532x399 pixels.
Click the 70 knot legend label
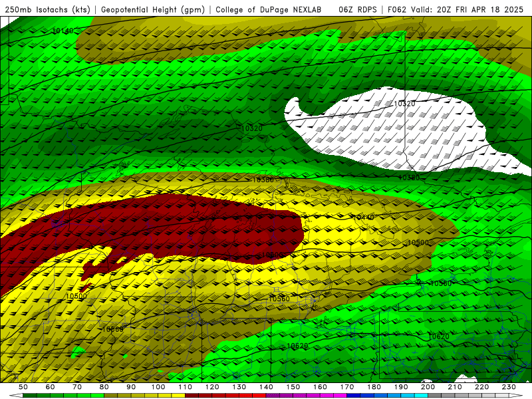[x=77, y=387]
